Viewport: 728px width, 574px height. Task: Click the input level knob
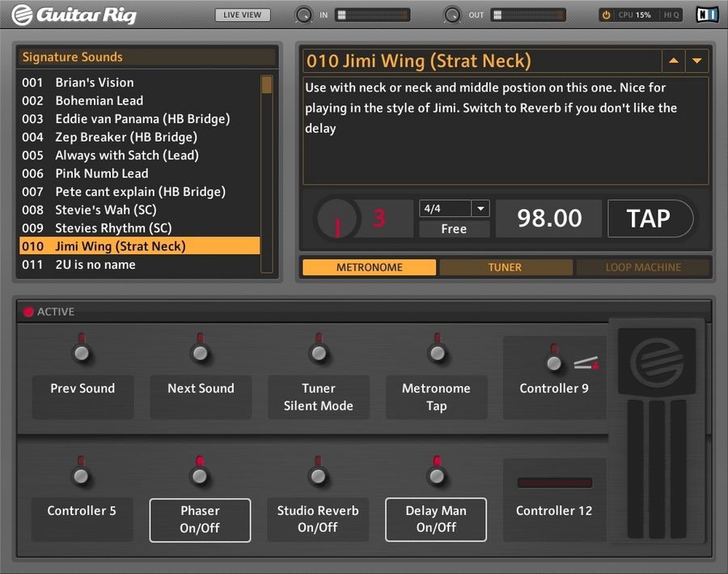click(304, 15)
